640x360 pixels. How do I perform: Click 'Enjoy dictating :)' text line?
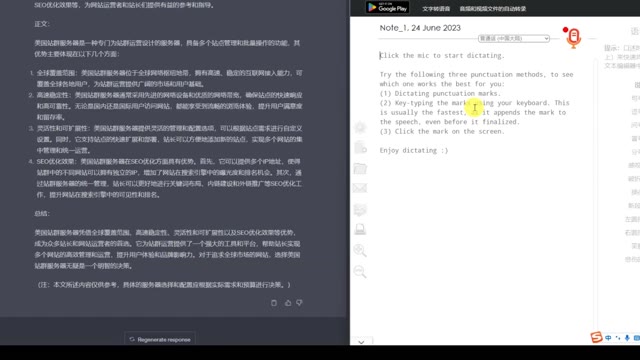click(414, 150)
